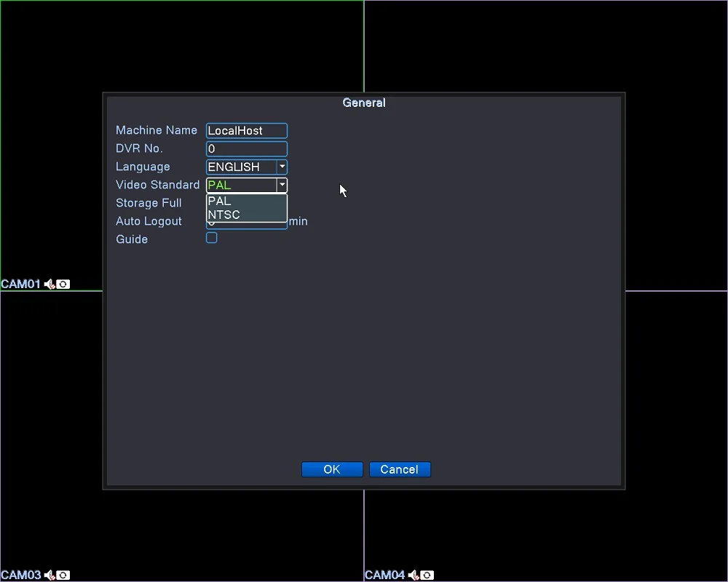Viewport: 728px width, 582px height.
Task: Click the "Auto Logout" label
Action: pyautogui.click(x=149, y=221)
